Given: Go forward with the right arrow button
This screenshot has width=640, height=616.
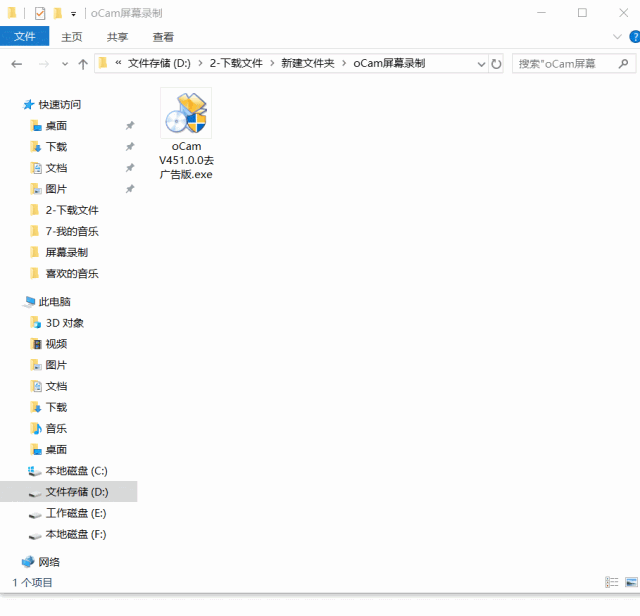Looking at the screenshot, I should pos(44,64).
